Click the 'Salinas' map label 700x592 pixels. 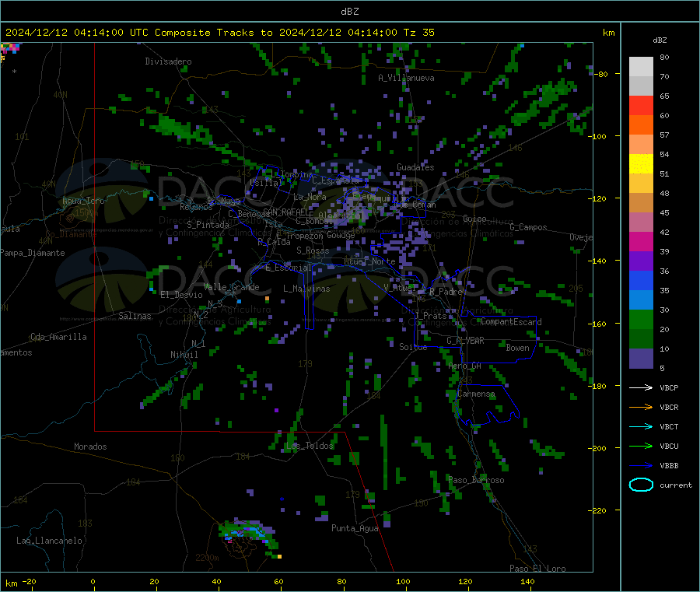[135, 316]
